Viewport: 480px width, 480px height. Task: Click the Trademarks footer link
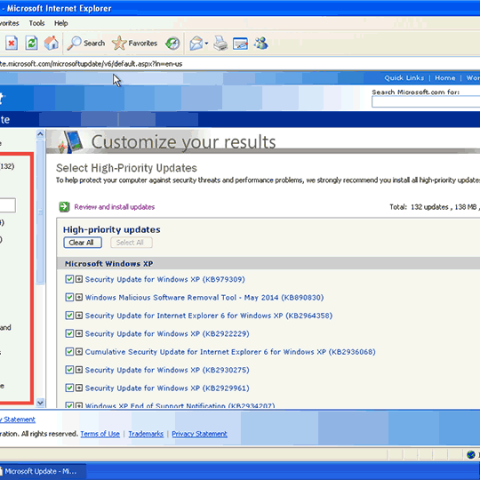click(146, 434)
